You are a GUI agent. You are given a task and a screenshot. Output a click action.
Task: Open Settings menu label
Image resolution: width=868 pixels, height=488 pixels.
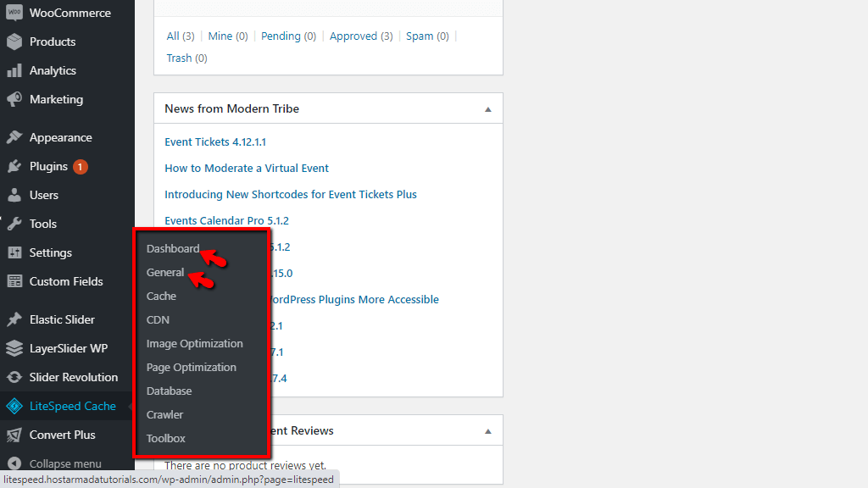coord(50,252)
